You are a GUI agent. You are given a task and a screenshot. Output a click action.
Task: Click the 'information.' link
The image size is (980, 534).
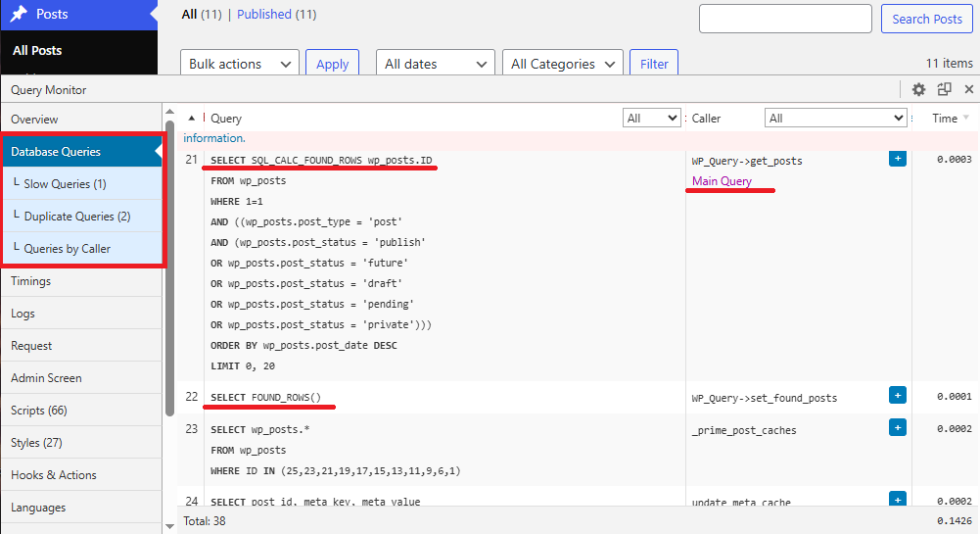click(x=213, y=138)
